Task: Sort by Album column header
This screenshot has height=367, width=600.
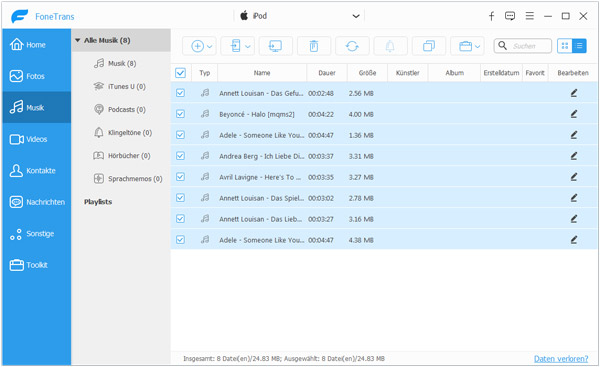Action: click(x=454, y=73)
